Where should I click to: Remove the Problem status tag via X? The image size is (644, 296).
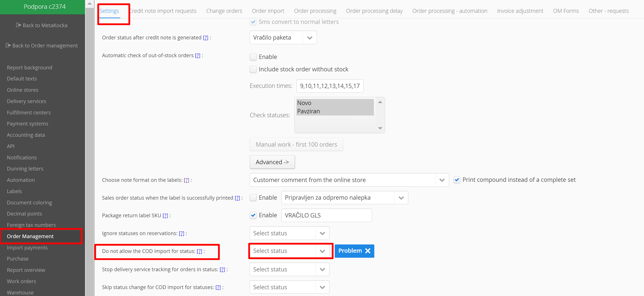click(368, 251)
